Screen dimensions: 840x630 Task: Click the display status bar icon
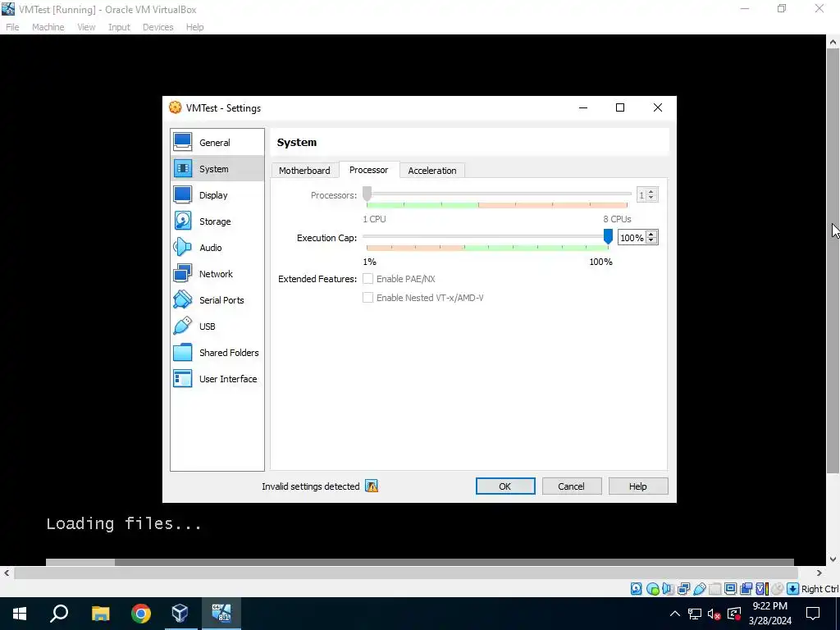pos(730,589)
